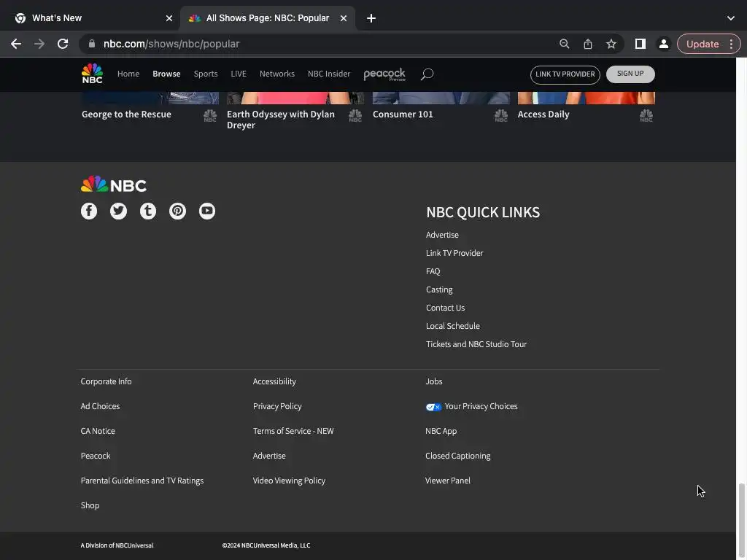Open the Privacy Policy link
The image size is (747, 560).
pos(277,406)
